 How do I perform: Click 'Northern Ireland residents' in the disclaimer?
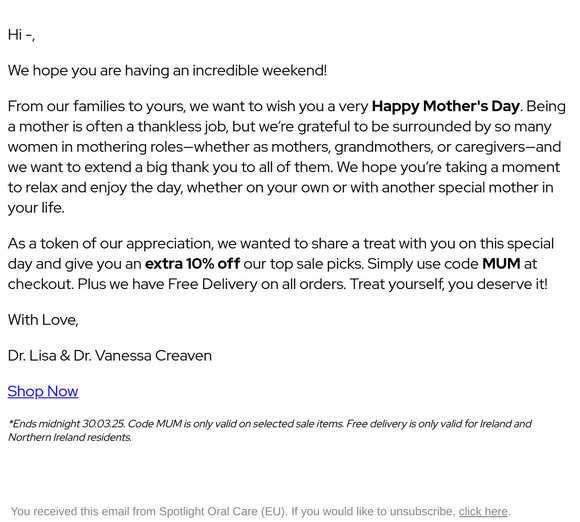tap(70, 437)
